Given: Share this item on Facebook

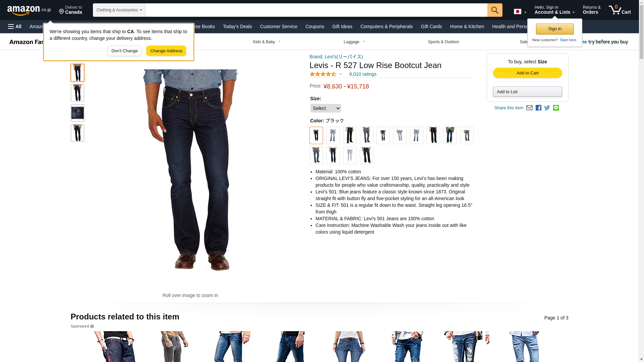Looking at the screenshot, I should coord(538,108).
